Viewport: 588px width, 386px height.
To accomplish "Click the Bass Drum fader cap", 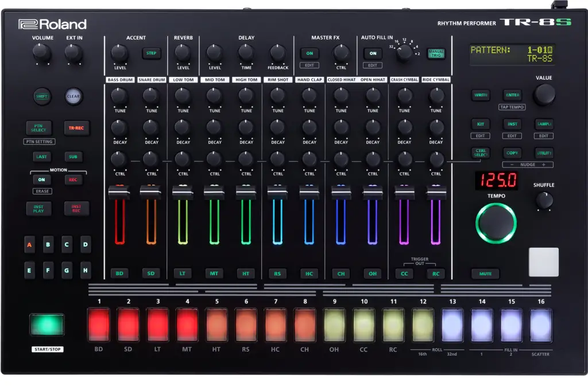I will 119,192.
